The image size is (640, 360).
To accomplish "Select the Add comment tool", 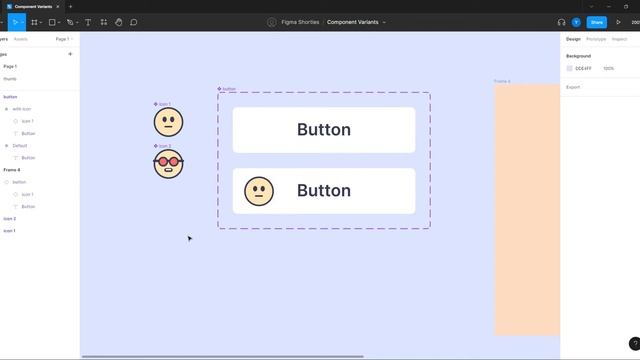I will click(x=133, y=22).
